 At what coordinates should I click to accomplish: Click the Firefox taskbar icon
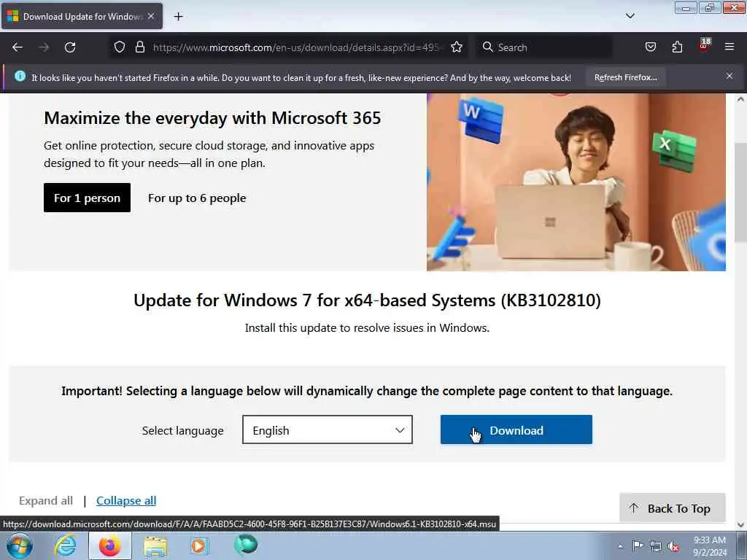click(109, 545)
